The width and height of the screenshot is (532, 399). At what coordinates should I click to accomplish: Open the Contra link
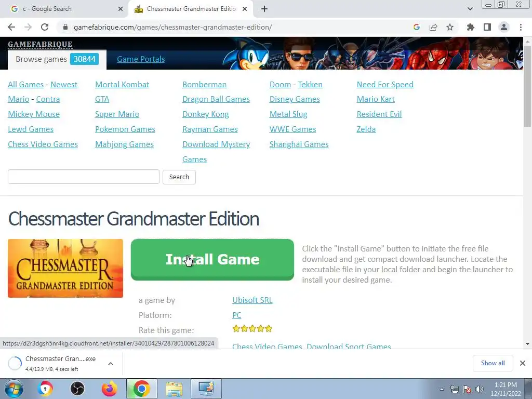(48, 99)
